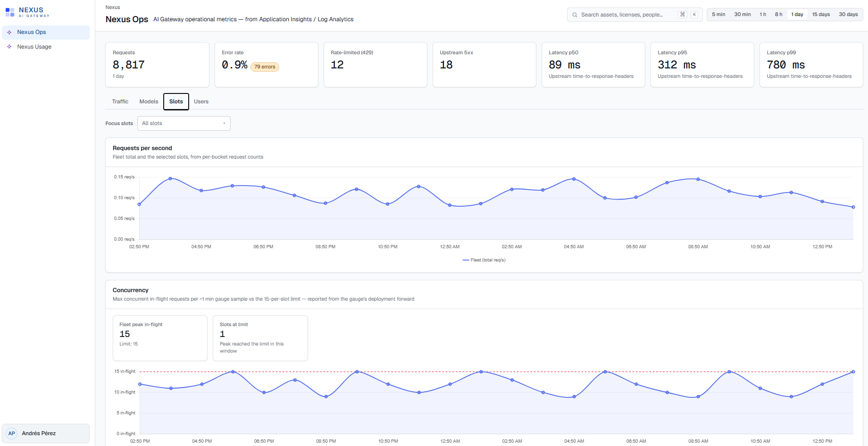Click the Rate-limited (429) card label
This screenshot has width=868, height=446.
tap(352, 52)
